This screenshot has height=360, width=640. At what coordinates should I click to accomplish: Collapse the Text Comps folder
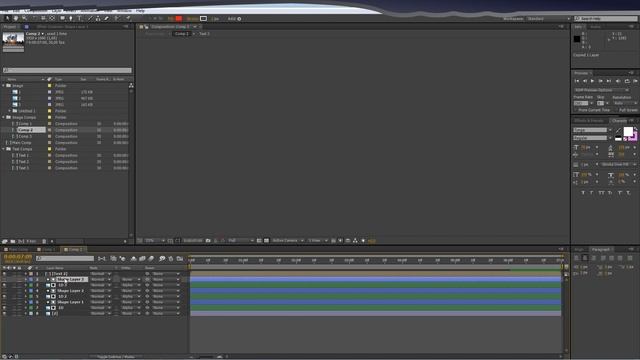click(4, 149)
